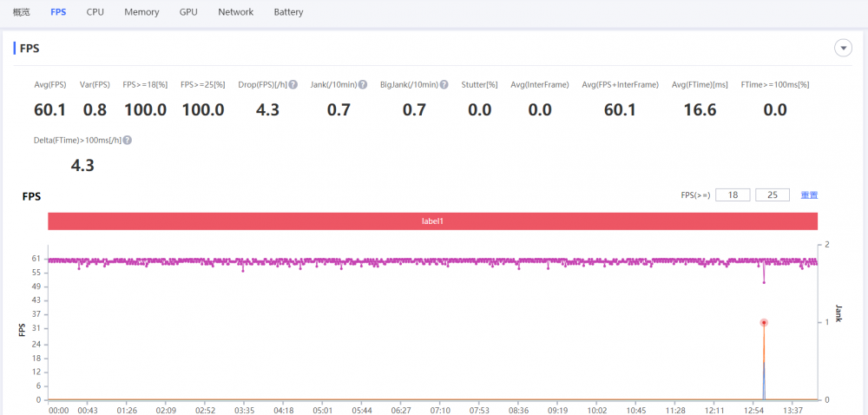Click the FPS dip point near 12:54
868x415 pixels.
coord(764,283)
